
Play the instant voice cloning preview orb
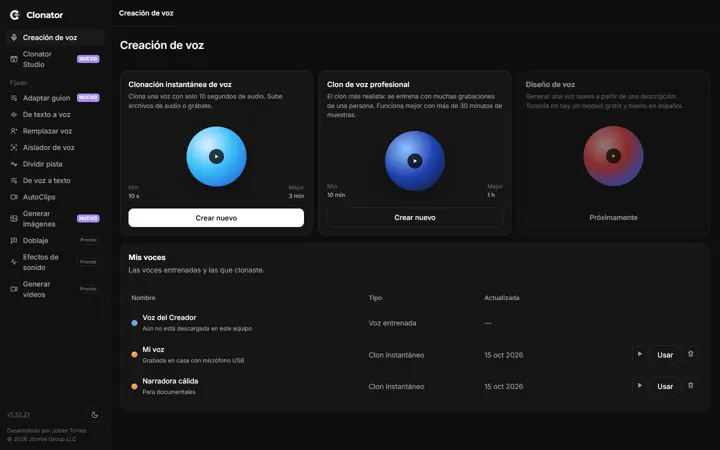pos(216,157)
